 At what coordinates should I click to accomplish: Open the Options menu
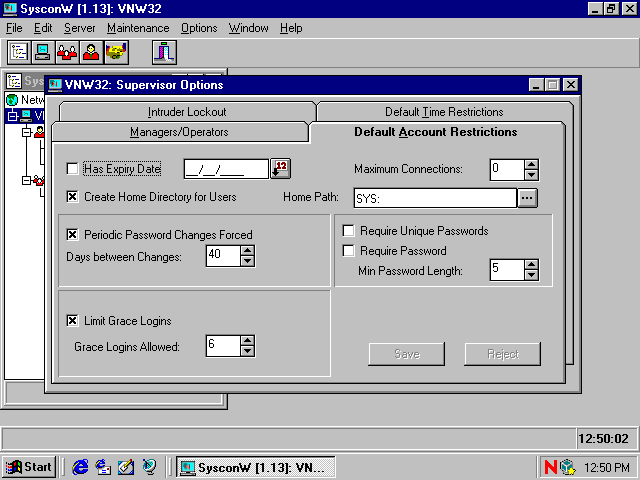coord(199,28)
